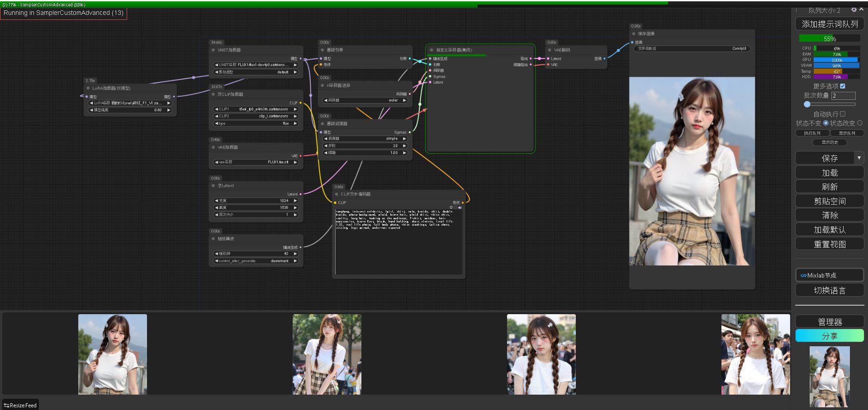Click the 批次数量 slider handle
This screenshot has width=868, height=410.
[x=807, y=104]
